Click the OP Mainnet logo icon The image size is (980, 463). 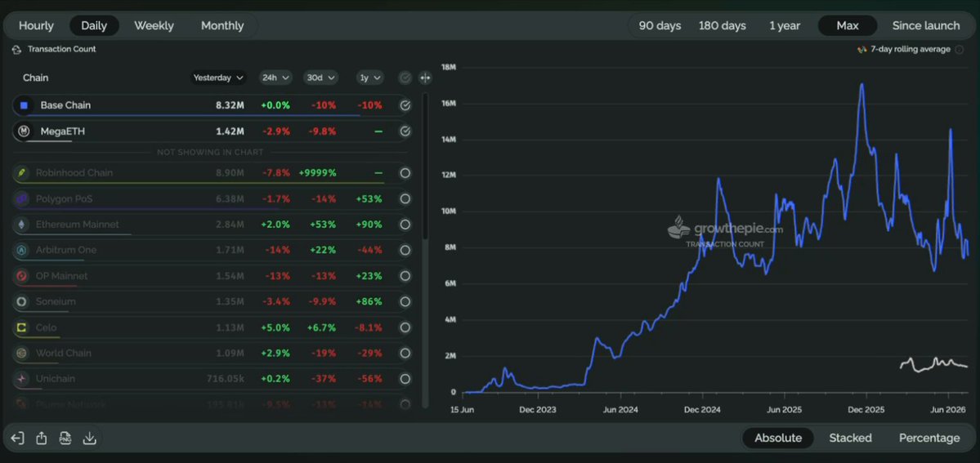[x=23, y=275]
